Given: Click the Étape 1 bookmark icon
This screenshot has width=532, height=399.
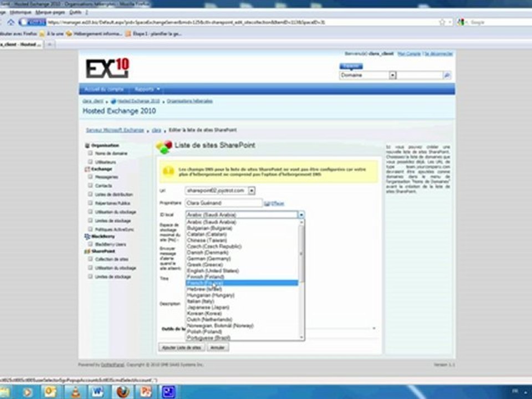Looking at the screenshot, I should coord(128,34).
